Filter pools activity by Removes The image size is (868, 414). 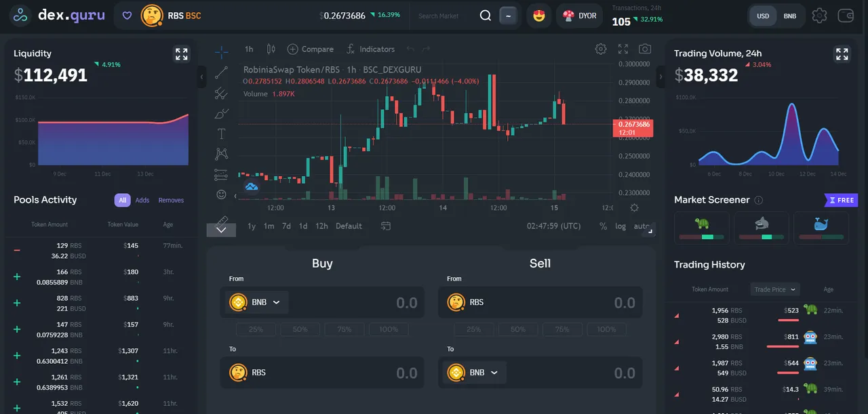(171, 200)
